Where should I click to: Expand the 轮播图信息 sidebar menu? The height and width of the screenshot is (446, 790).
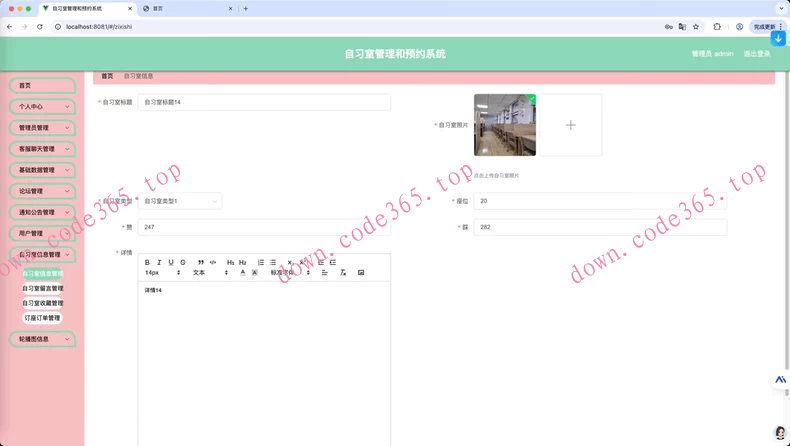point(42,339)
